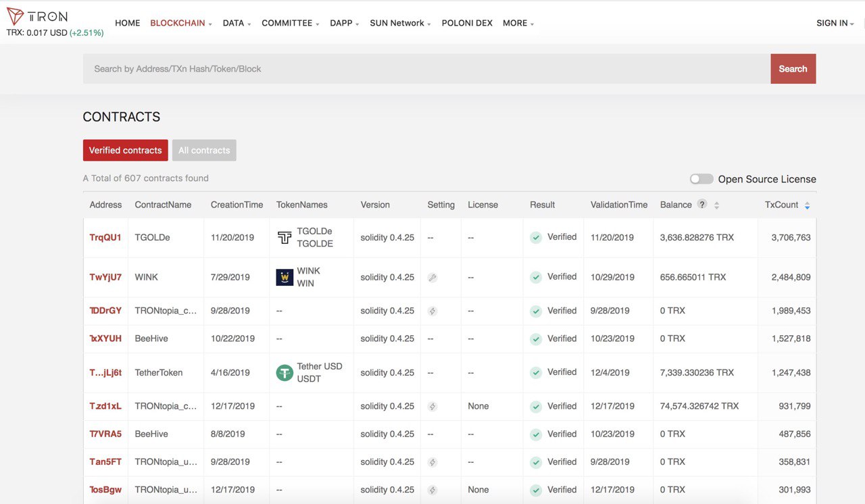Open contract address TrqQU1
Screen dimensions: 865x504
click(105, 237)
